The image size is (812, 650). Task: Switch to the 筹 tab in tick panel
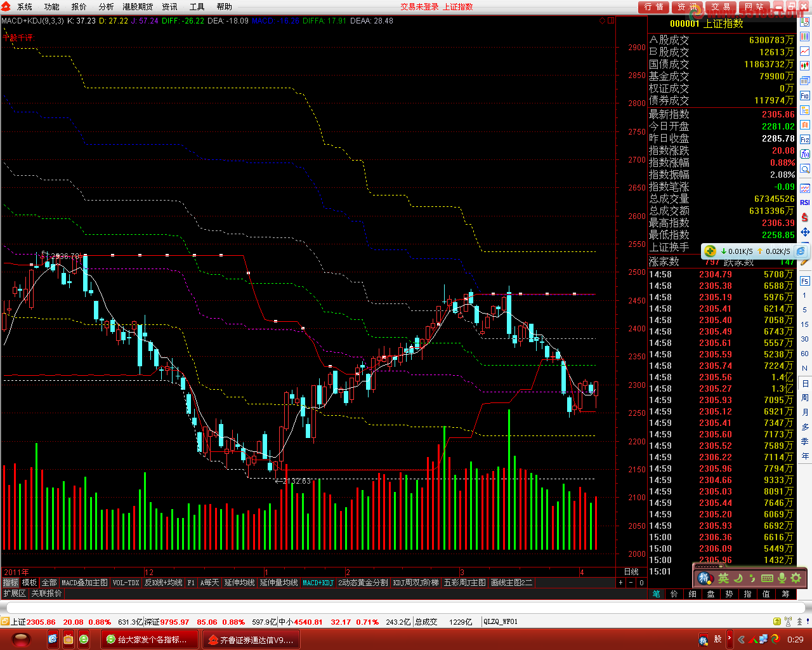click(x=785, y=594)
